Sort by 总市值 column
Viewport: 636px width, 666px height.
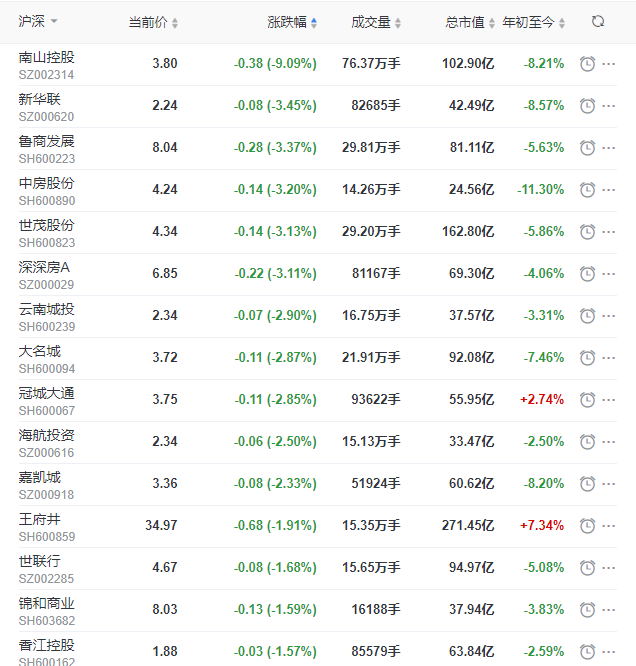tap(469, 22)
